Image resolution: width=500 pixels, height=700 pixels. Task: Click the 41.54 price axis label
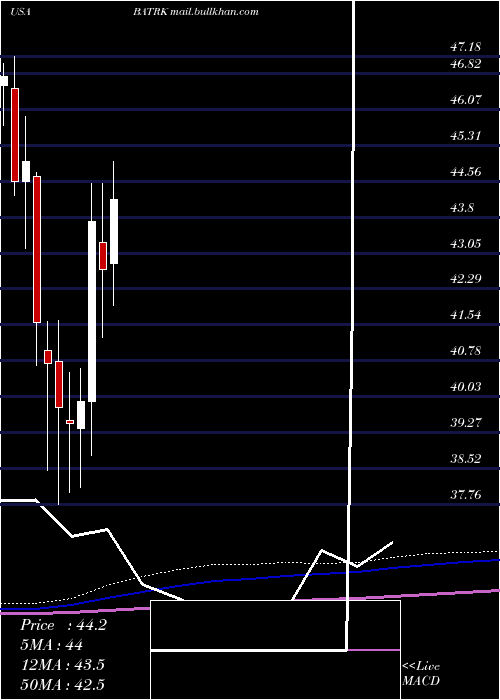pos(466,315)
